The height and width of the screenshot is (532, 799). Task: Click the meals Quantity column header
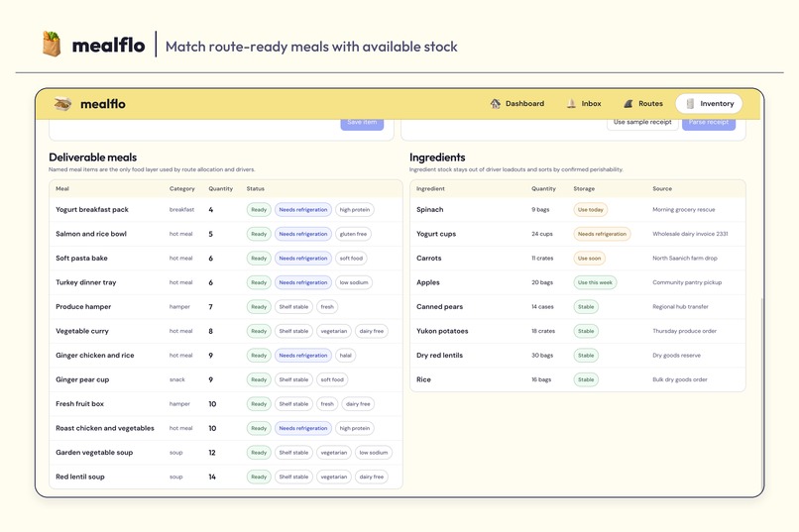221,188
